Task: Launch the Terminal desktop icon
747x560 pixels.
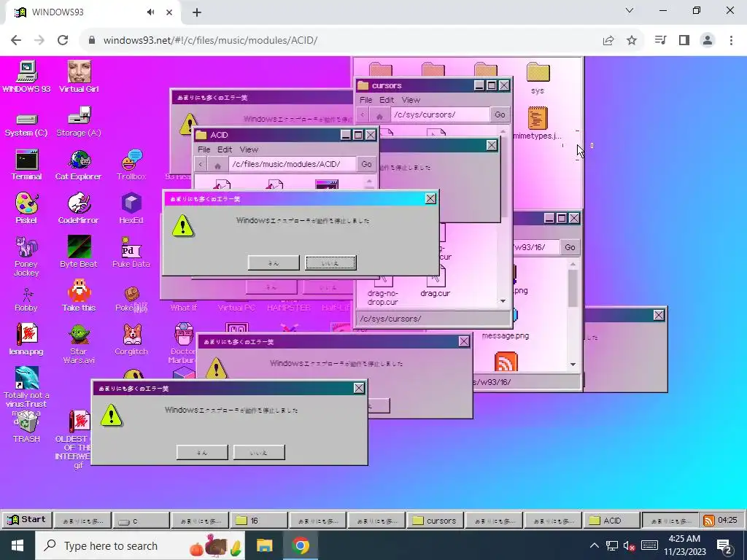Action: 26,165
